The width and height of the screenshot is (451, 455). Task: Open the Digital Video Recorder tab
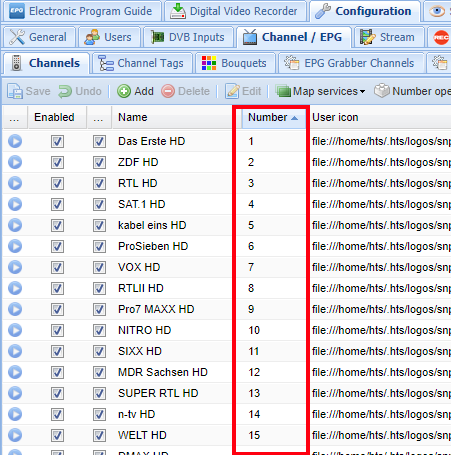click(x=235, y=11)
